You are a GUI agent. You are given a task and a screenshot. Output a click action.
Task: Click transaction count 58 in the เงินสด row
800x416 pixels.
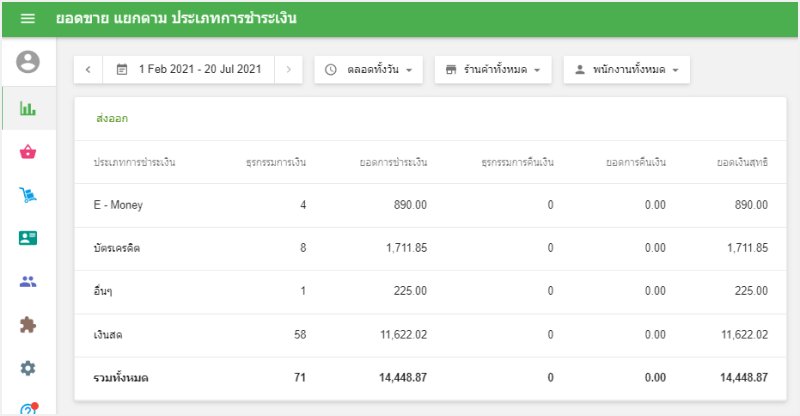click(300, 335)
